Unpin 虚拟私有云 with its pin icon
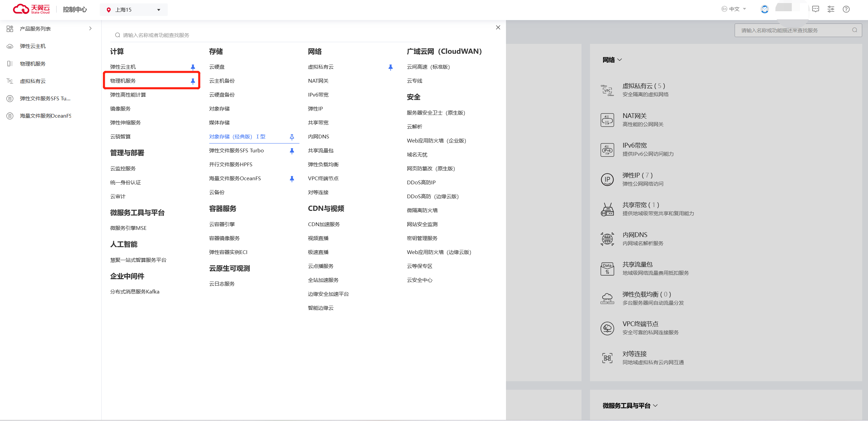868x421 pixels. pyautogui.click(x=391, y=67)
